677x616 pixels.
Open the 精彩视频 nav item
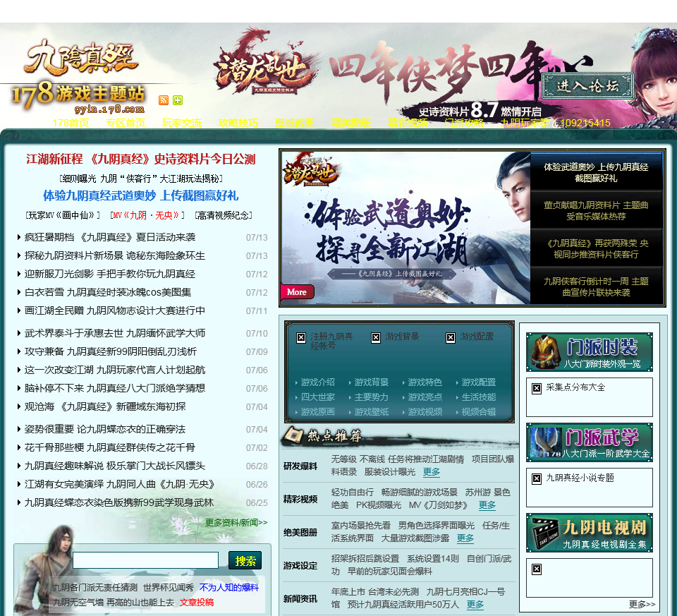[x=408, y=123]
